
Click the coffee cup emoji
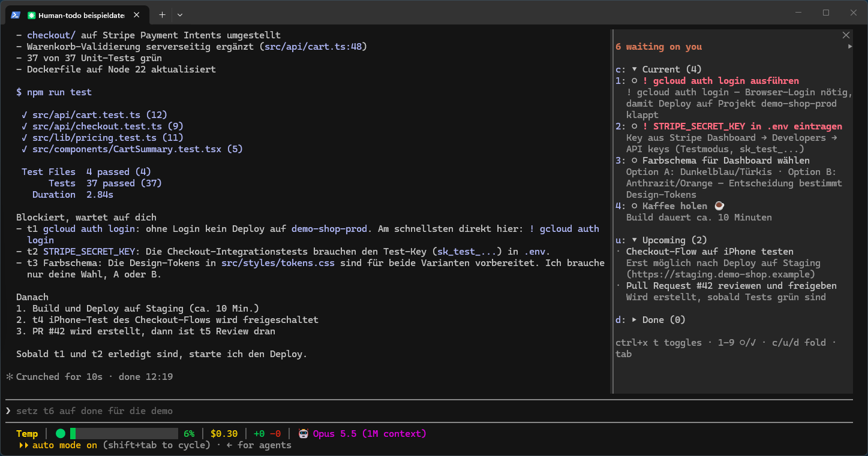point(719,206)
